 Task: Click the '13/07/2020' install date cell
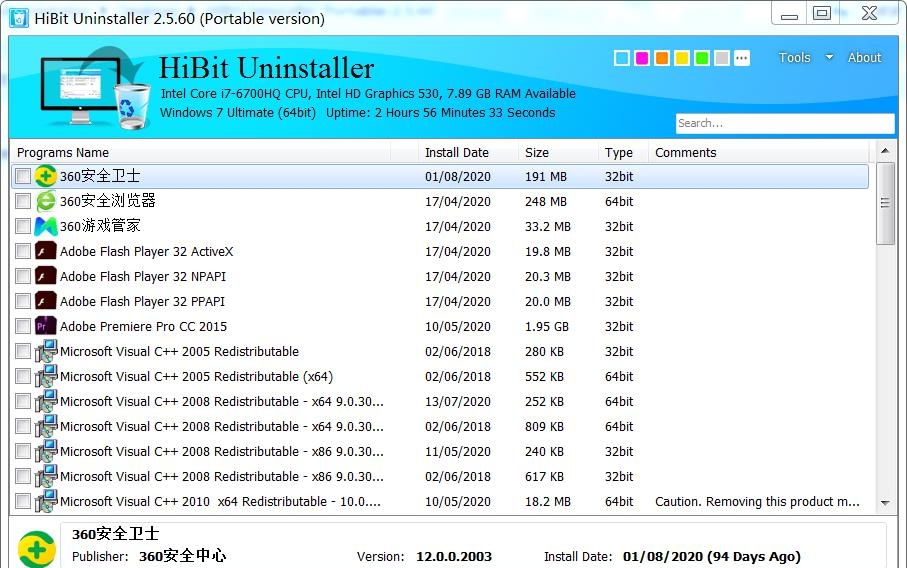tap(458, 401)
